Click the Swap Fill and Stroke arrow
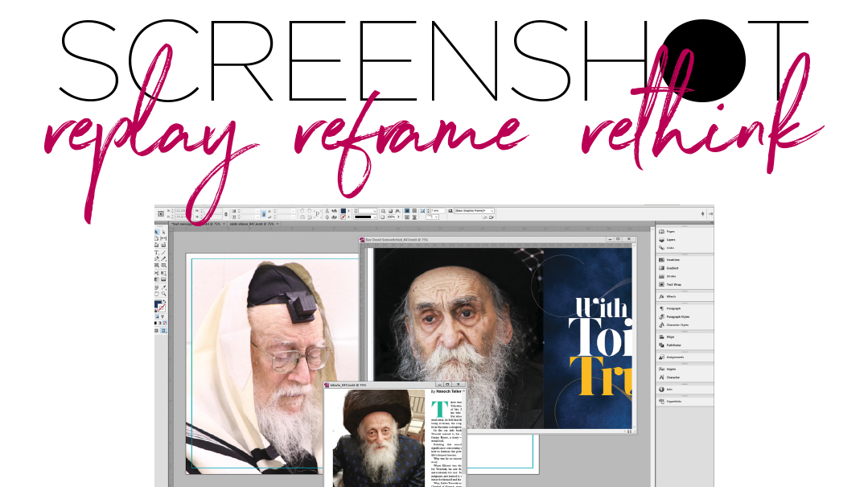The width and height of the screenshot is (868, 487). (164, 301)
